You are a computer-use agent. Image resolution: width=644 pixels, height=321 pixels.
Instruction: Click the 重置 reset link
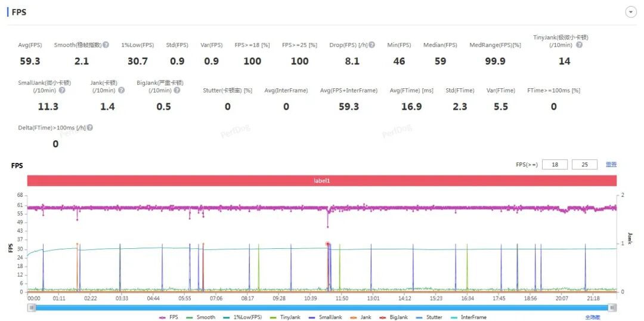click(611, 165)
